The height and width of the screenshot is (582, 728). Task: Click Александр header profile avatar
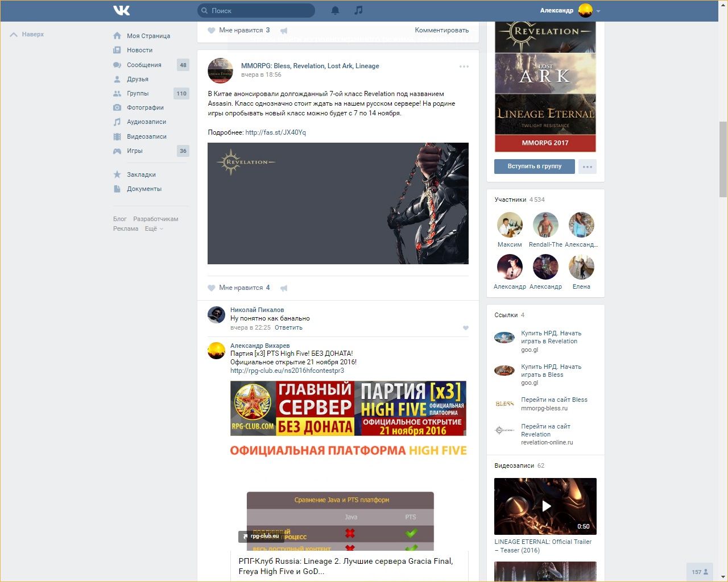click(x=585, y=10)
